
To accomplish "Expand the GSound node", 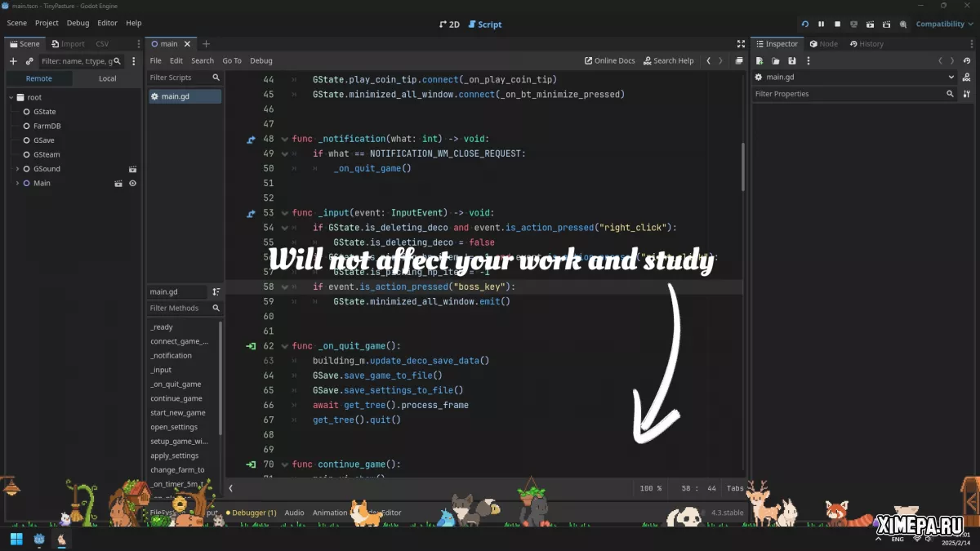I will (17, 169).
